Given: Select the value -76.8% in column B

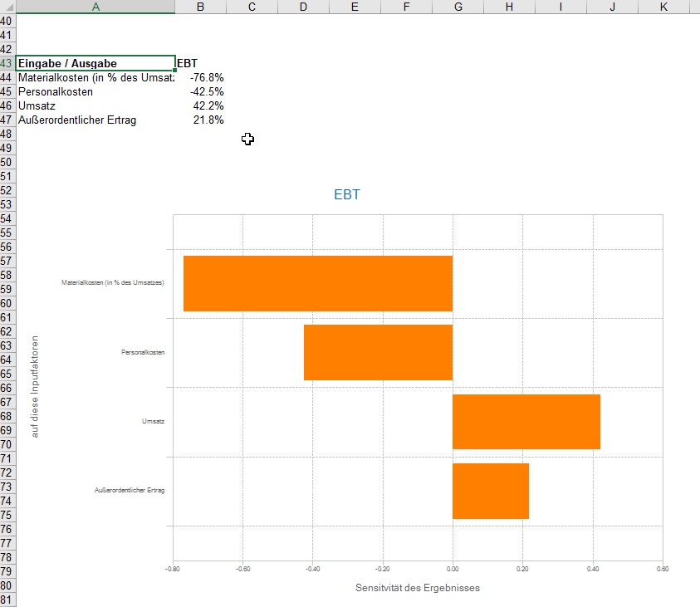Looking at the screenshot, I should 200,78.
